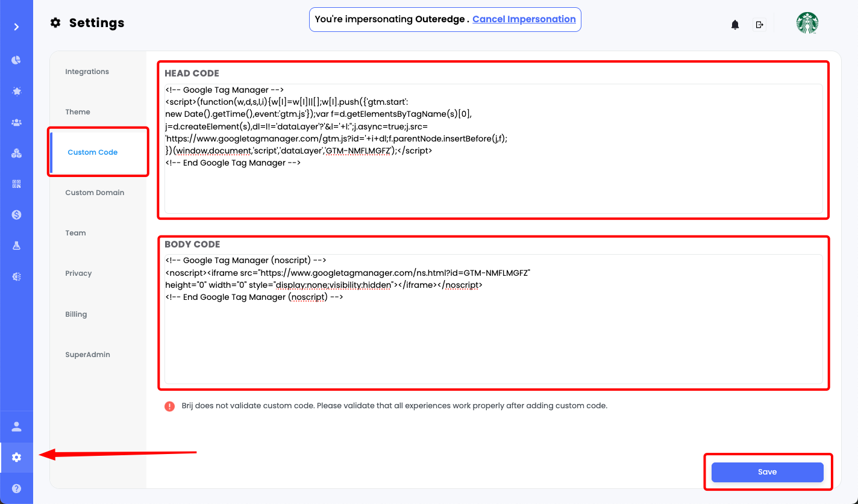Open the dollar coin icon in sidebar
Screen dimensions: 858x504
click(x=16, y=215)
